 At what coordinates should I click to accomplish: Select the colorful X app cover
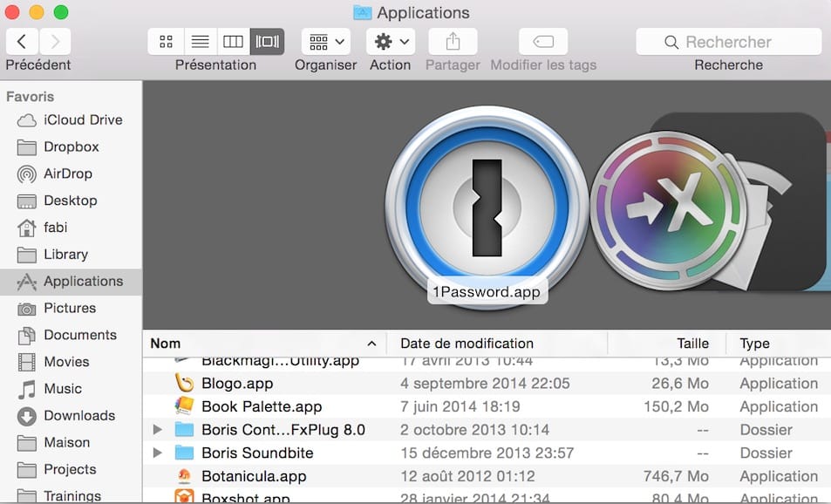[670, 211]
